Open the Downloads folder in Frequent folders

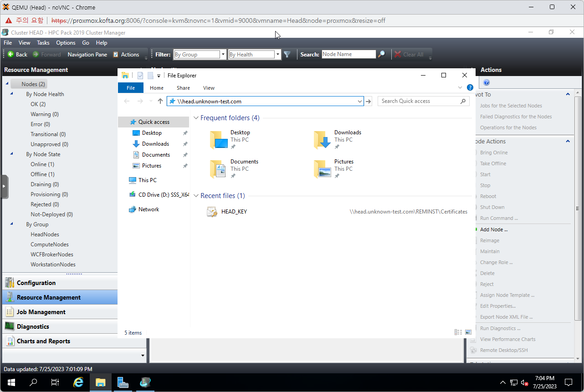[x=323, y=140]
